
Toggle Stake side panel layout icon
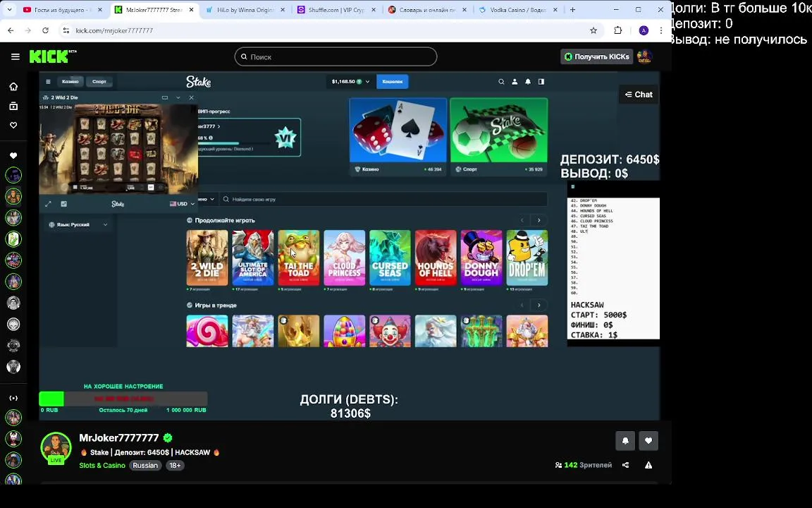pos(541,81)
